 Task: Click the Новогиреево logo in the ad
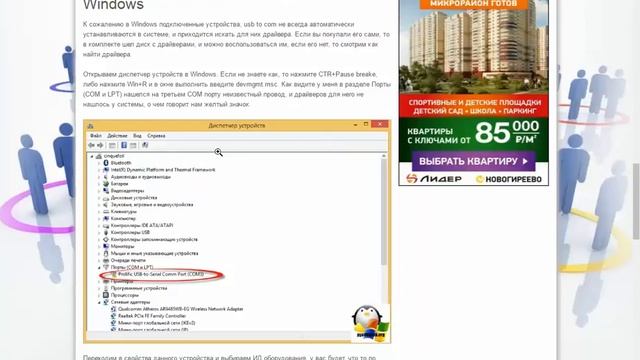[x=509, y=179]
